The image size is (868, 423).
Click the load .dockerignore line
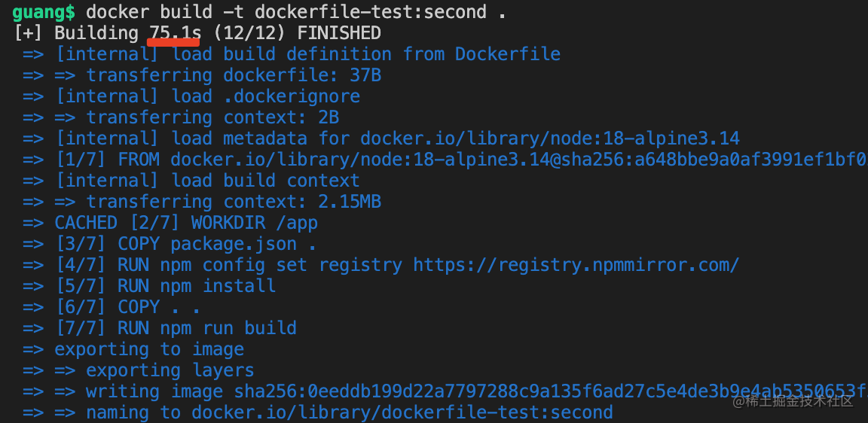click(x=207, y=96)
